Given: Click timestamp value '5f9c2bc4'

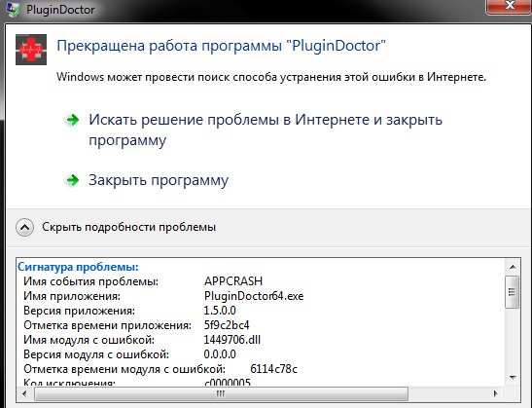Looking at the screenshot, I should pyautogui.click(x=227, y=325).
